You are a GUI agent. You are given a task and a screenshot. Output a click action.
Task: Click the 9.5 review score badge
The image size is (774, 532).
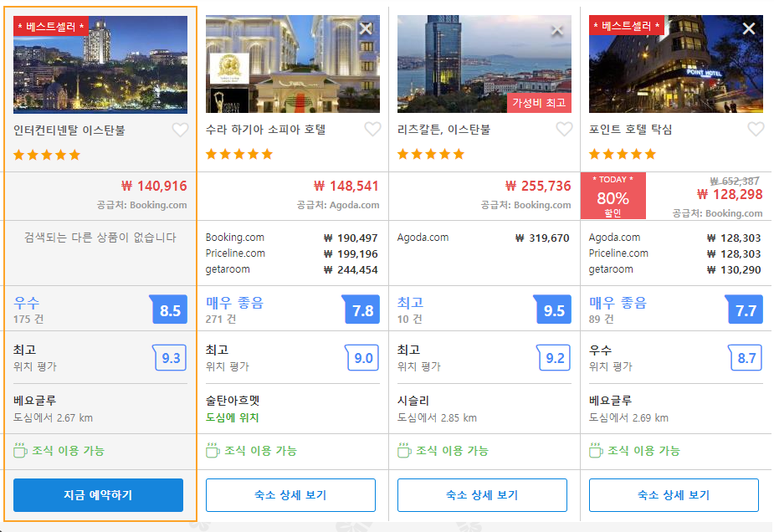click(x=553, y=309)
